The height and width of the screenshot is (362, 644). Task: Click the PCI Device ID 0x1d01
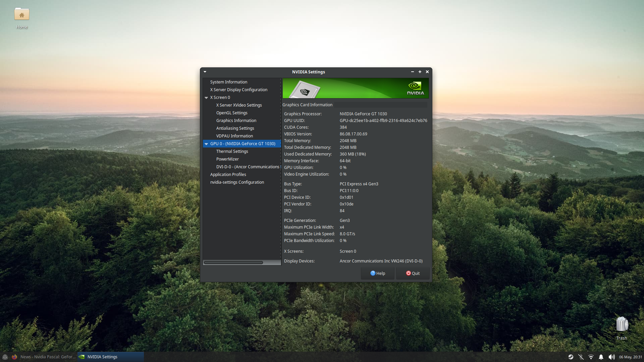tap(346, 197)
